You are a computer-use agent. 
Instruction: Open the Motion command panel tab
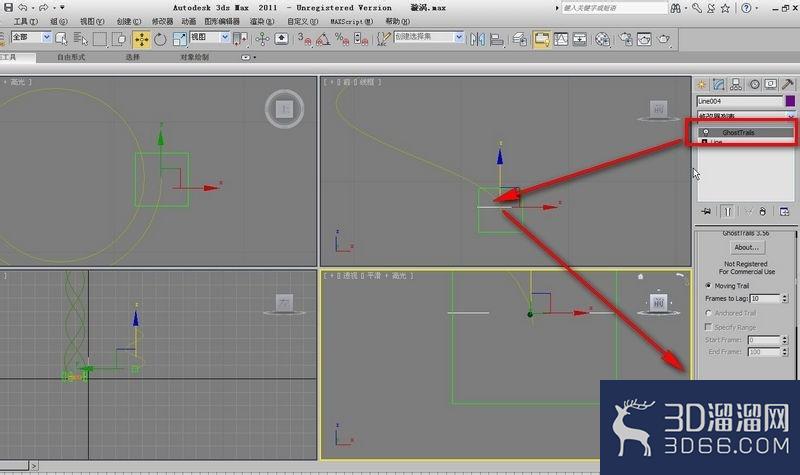tap(754, 85)
